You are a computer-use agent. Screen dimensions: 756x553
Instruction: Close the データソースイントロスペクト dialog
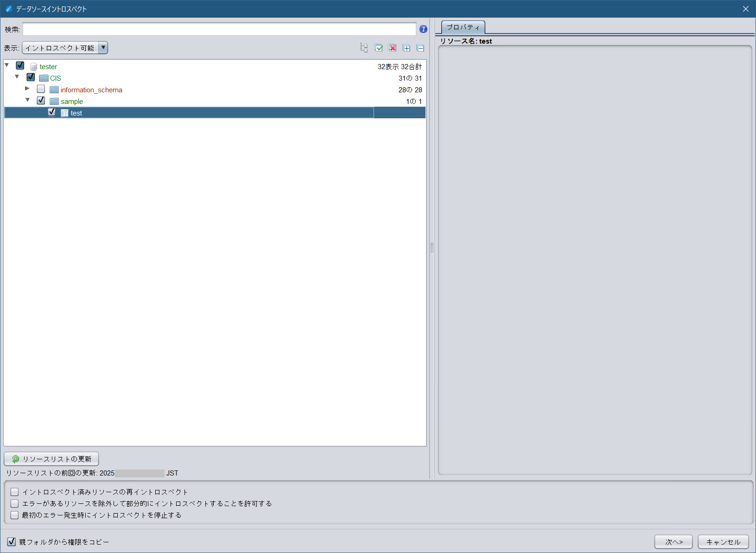point(745,9)
